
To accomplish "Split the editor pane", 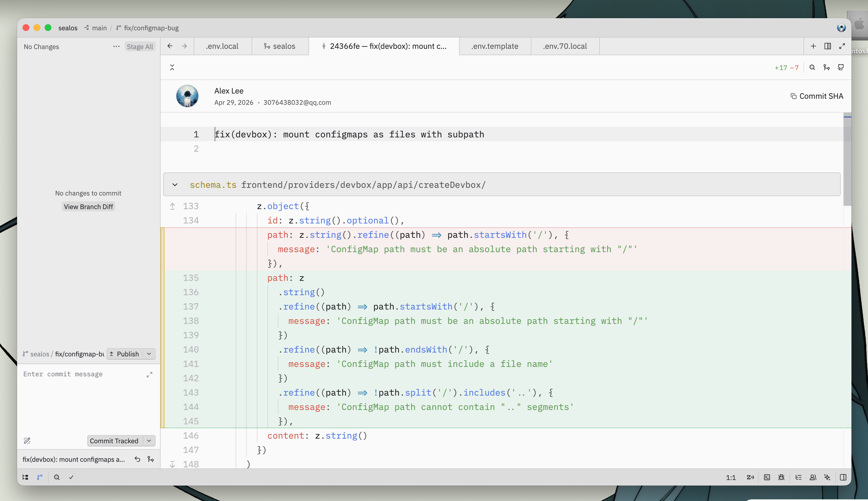I will pyautogui.click(x=828, y=46).
